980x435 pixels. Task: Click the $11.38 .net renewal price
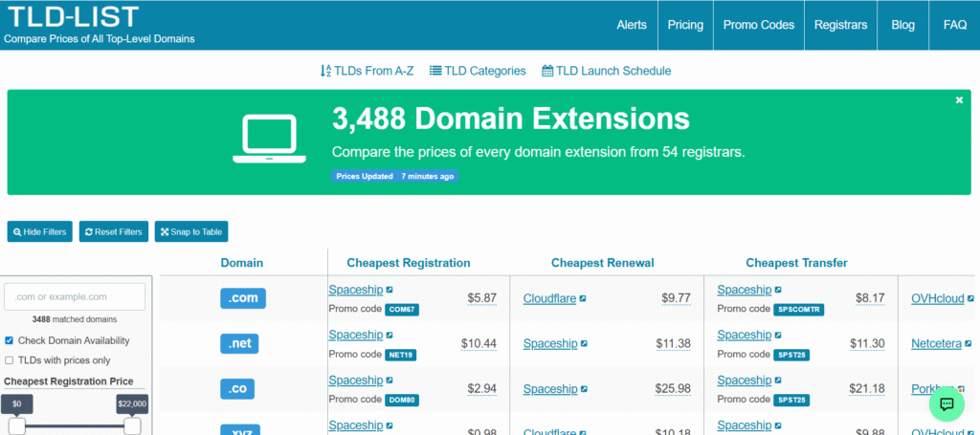pos(673,343)
